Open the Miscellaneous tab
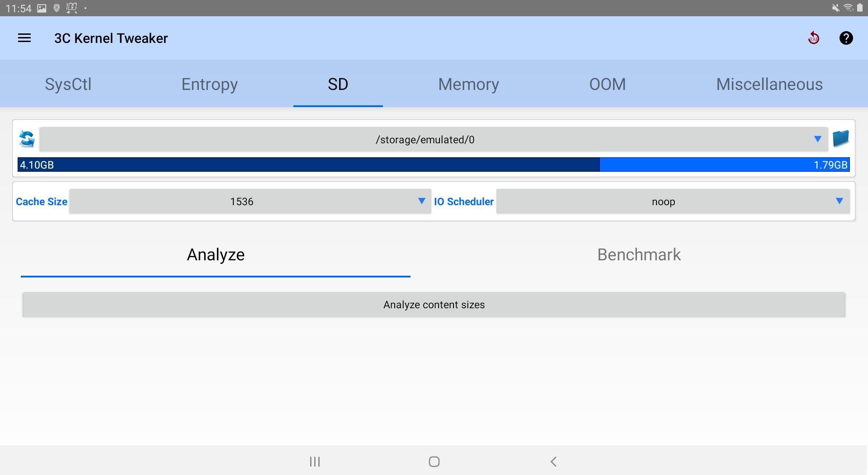 pos(769,84)
